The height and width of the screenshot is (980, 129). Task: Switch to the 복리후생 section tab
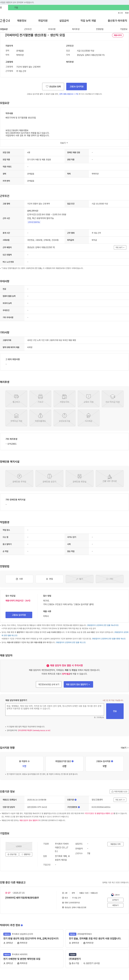coord(76,29)
